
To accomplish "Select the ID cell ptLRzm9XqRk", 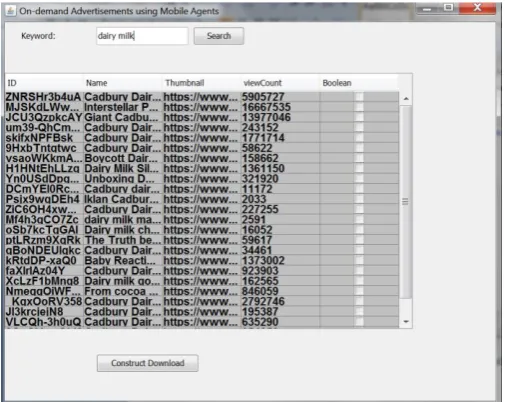I will [x=44, y=240].
